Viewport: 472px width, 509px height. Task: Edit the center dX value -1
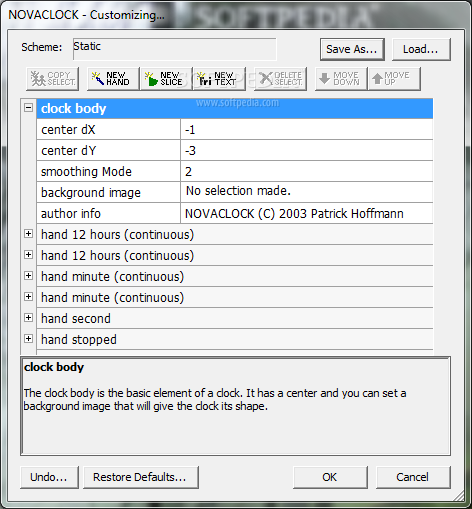pyautogui.click(x=307, y=129)
